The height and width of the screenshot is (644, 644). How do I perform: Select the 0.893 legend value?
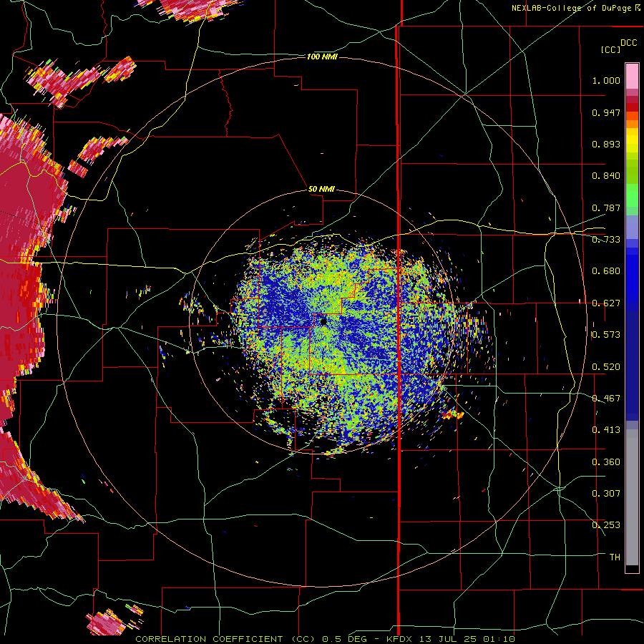(606, 144)
